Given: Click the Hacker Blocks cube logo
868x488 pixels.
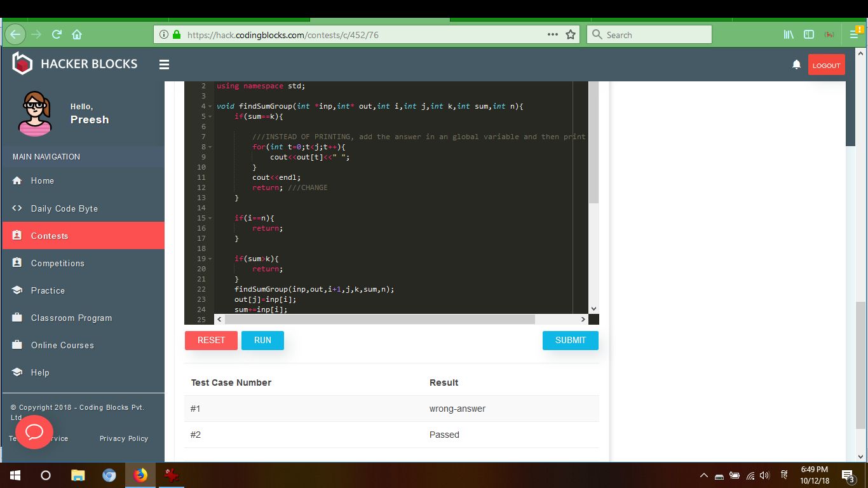Looking at the screenshot, I should tap(22, 64).
